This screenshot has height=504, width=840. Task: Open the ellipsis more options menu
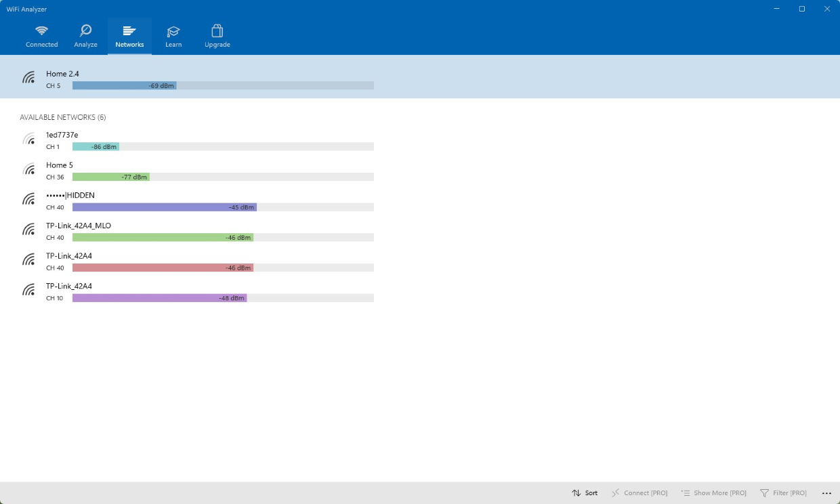826,492
